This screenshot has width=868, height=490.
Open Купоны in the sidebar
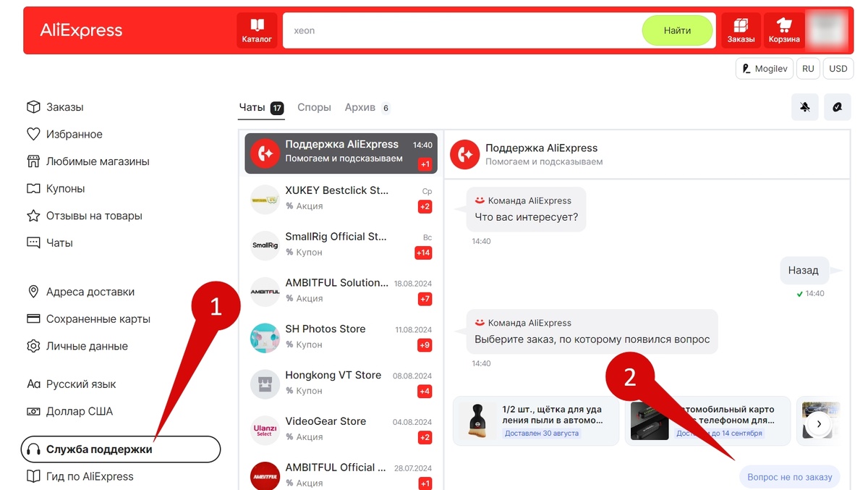pos(56,188)
